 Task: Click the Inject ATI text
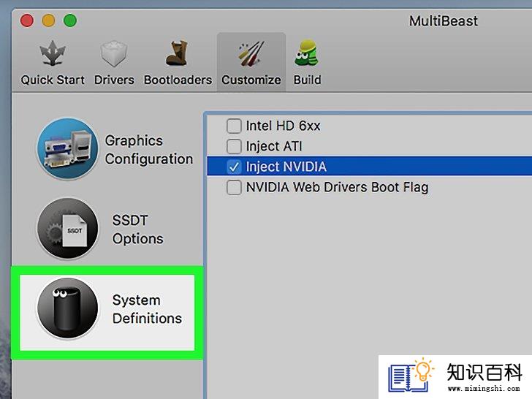pyautogui.click(x=274, y=146)
